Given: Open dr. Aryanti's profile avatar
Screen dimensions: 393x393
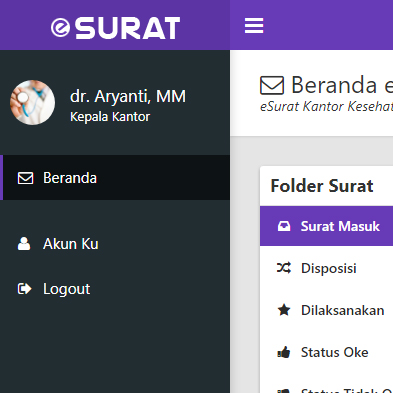Looking at the screenshot, I should click(32, 102).
